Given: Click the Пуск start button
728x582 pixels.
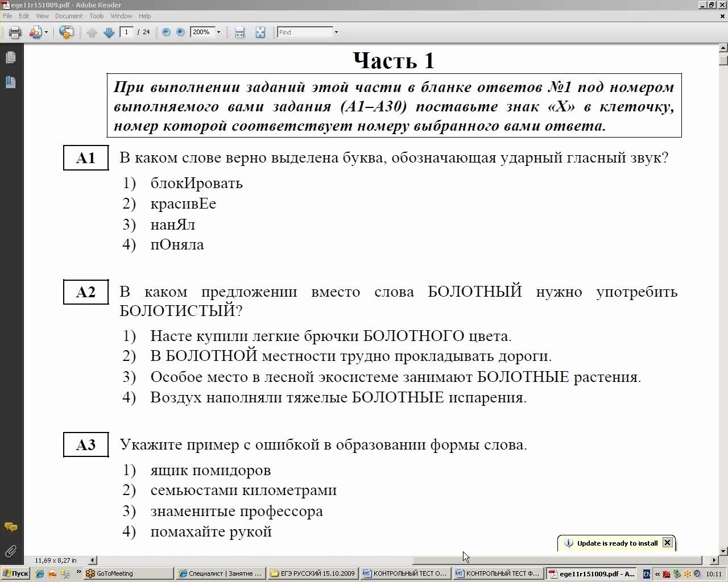Looking at the screenshot, I should tap(15, 573).
